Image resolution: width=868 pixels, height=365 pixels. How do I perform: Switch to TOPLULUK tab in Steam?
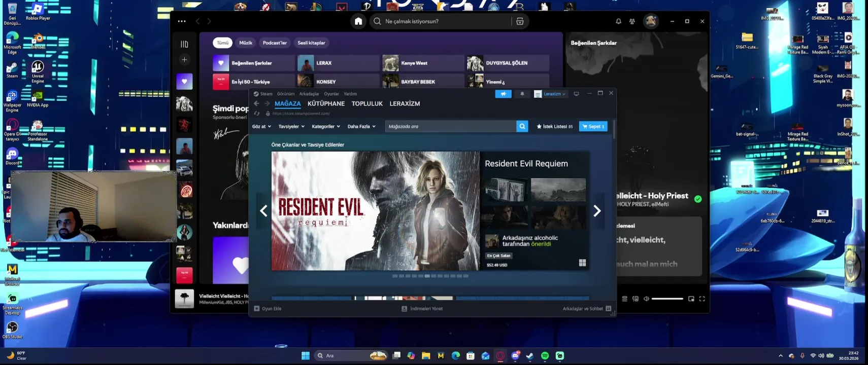[x=367, y=103]
